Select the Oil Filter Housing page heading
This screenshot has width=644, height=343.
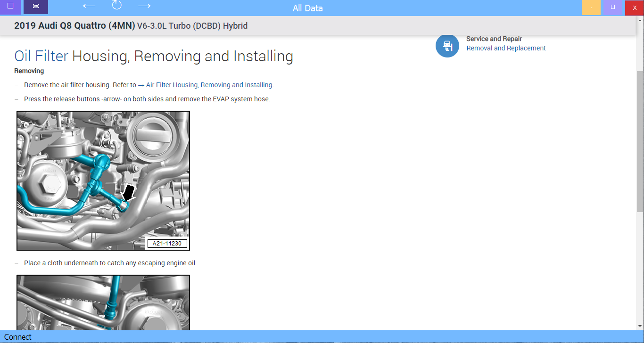pyautogui.click(x=153, y=56)
